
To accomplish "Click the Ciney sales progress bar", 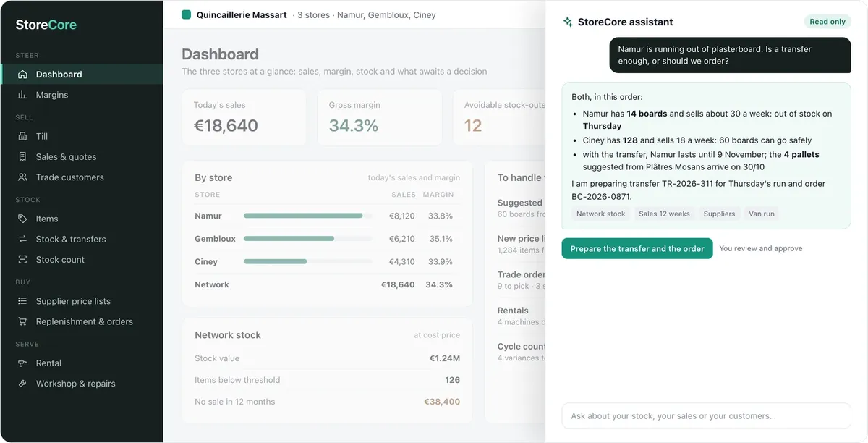I will tap(308, 261).
